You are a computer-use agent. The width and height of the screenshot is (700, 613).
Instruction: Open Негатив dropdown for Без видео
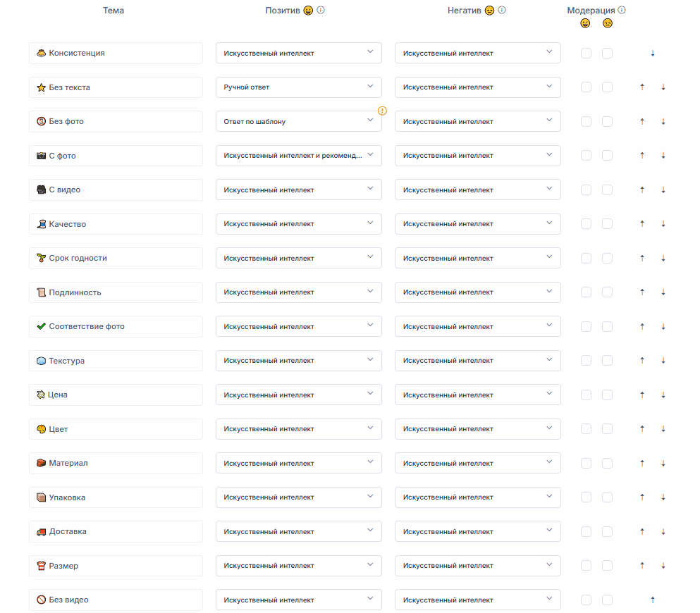click(x=478, y=600)
